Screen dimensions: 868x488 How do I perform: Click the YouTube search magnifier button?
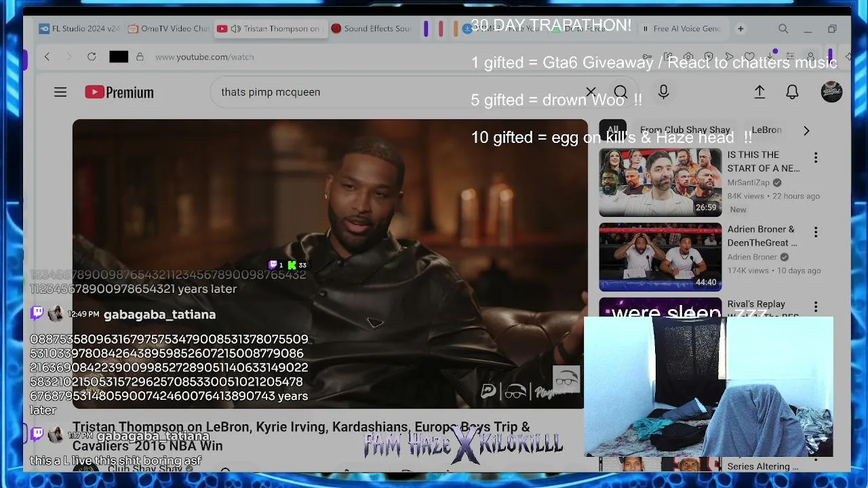620,92
